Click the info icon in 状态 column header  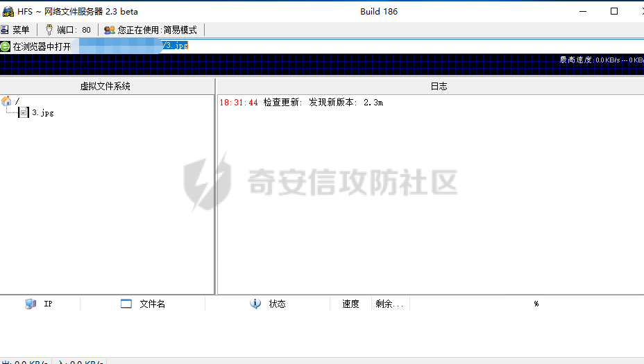[x=255, y=304]
